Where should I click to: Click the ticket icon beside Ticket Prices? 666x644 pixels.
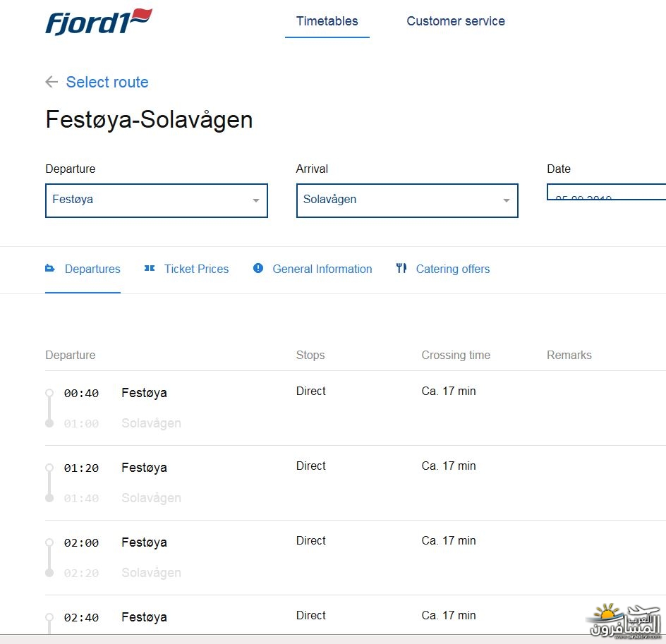pos(150,269)
